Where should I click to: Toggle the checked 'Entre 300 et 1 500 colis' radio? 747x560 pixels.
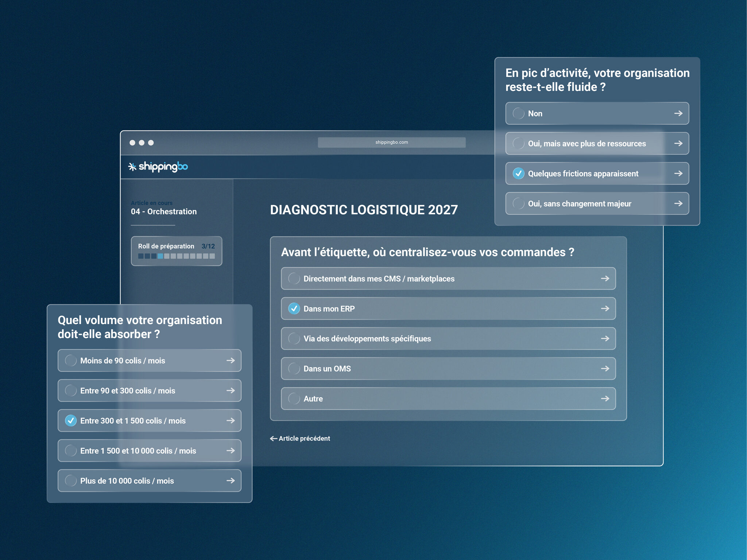[x=71, y=421]
